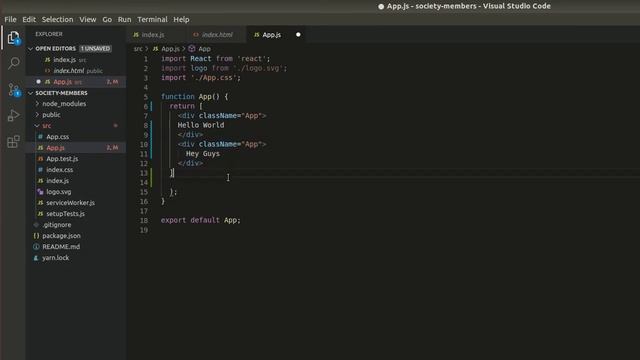Click yarn.lock file icon in explorer
640x360 pixels.
tap(36, 258)
